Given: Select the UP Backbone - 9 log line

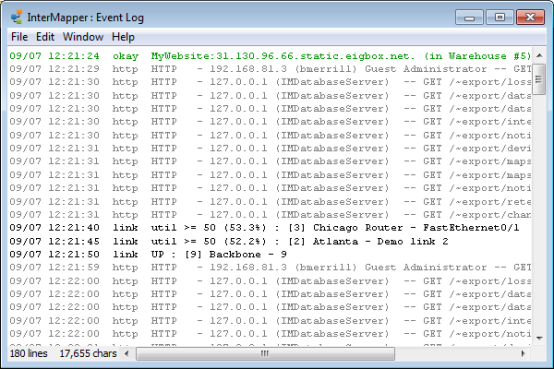Looking at the screenshot, I should [270, 254].
